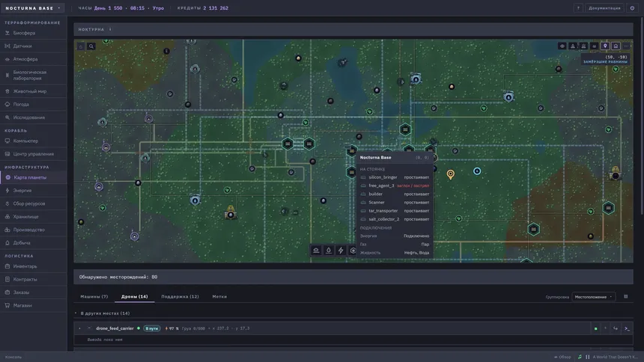Open Сбор ресурсов section
The height and width of the screenshot is (362, 644).
coord(33,203)
